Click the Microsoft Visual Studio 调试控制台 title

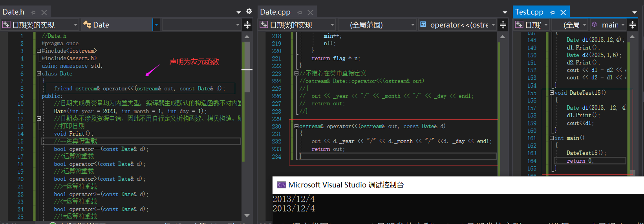click(x=346, y=185)
